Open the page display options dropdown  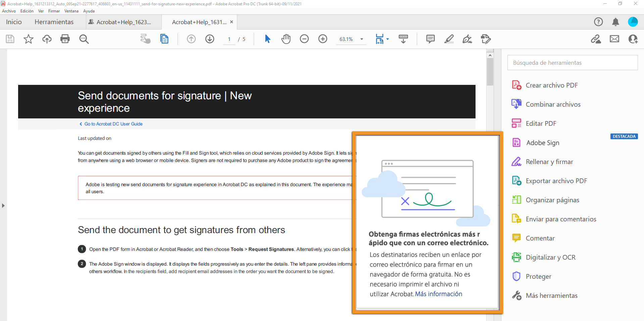pyautogui.click(x=388, y=39)
